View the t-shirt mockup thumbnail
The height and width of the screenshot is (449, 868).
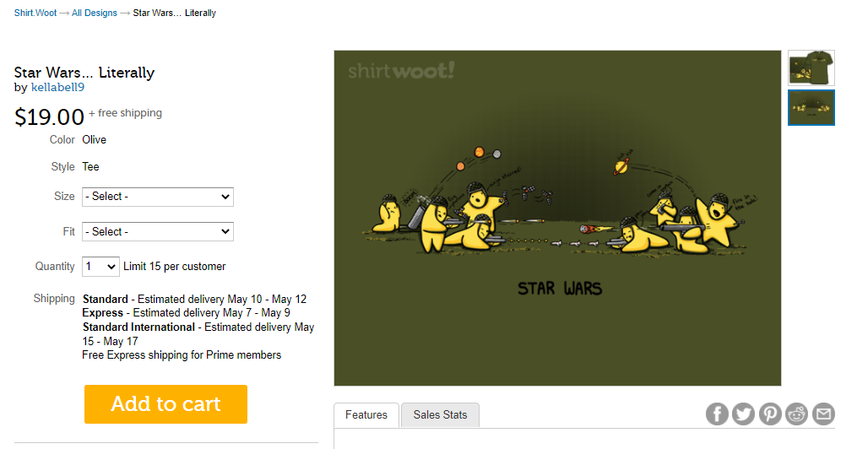pyautogui.click(x=811, y=68)
